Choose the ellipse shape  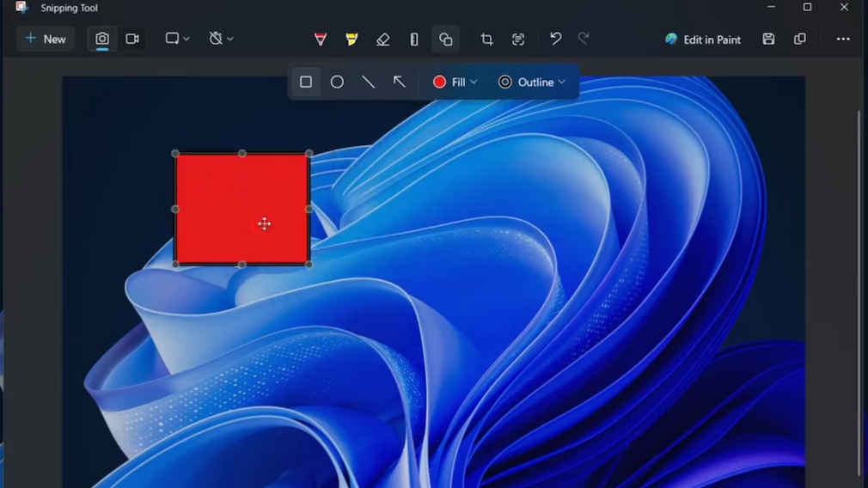(337, 82)
